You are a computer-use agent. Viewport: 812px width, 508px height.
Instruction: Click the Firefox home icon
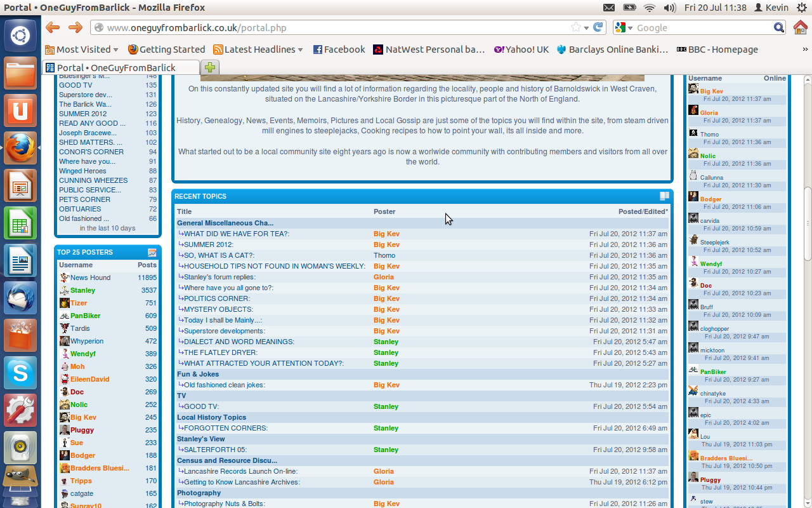pyautogui.click(x=801, y=27)
